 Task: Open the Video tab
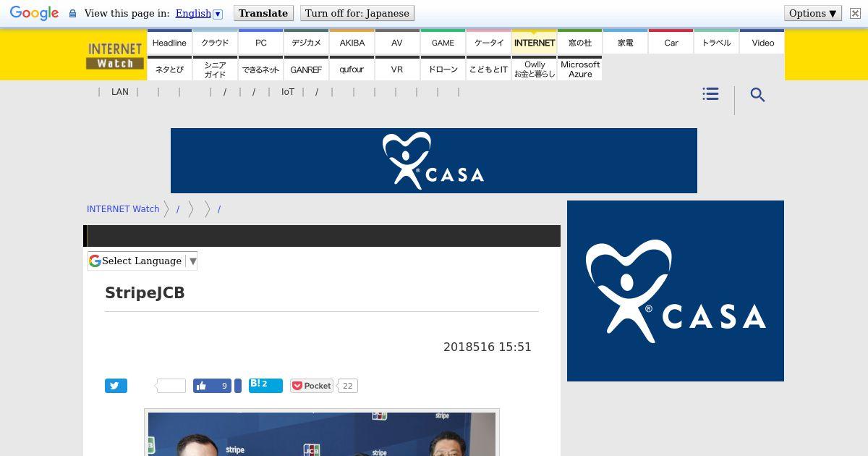762,42
